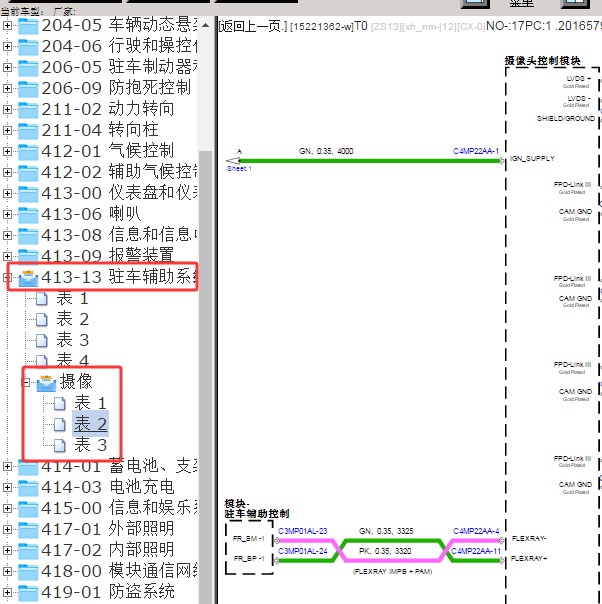Open folder icon for 418-00 模块通信网
The width and height of the screenshot is (602, 604).
(28, 572)
